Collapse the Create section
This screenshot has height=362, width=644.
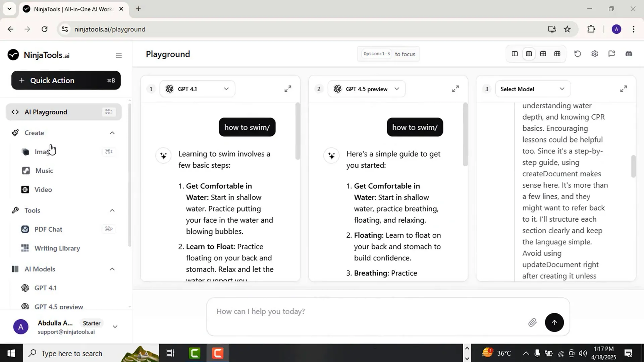(112, 133)
